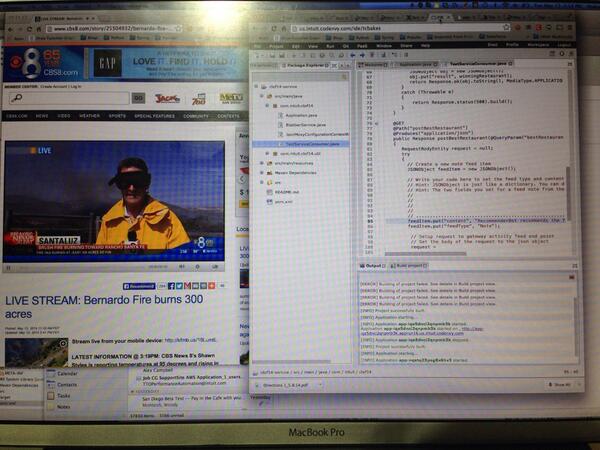Click the Codenvy browser address bar
Image resolution: width=600 pixels, height=450 pixels.
[400, 28]
